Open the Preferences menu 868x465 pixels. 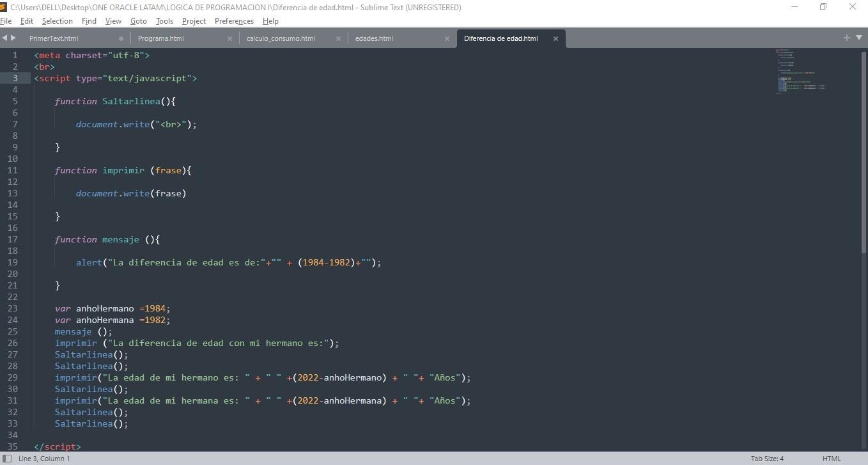pos(234,21)
